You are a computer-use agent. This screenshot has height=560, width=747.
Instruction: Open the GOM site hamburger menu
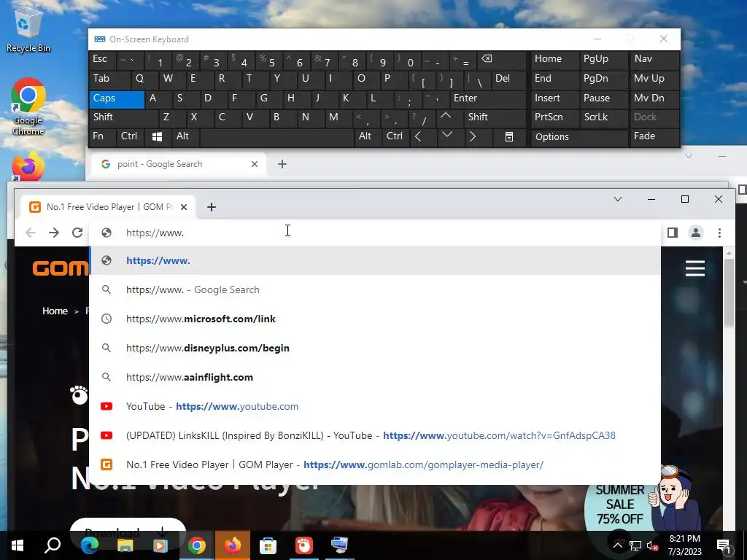(695, 268)
